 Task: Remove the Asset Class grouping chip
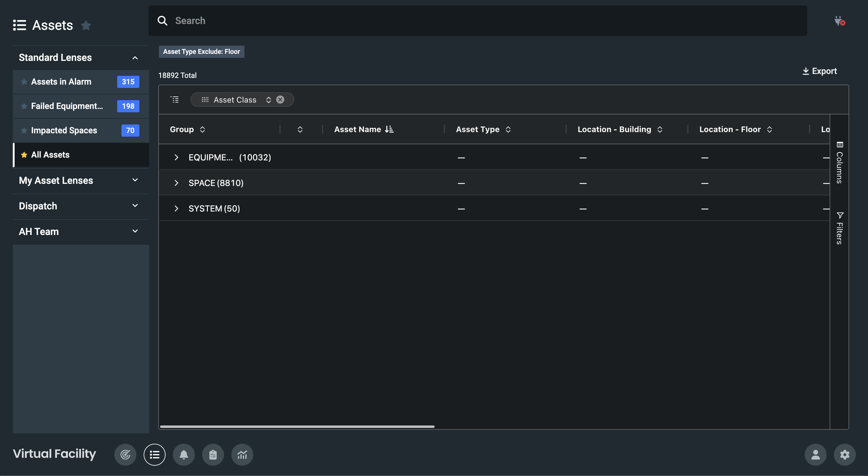pyautogui.click(x=280, y=100)
